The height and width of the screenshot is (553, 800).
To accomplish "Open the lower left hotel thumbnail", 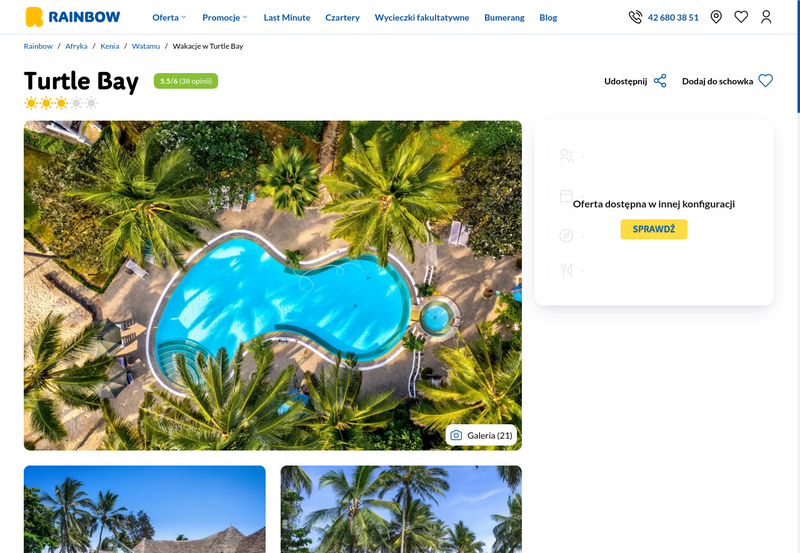I will point(145,509).
